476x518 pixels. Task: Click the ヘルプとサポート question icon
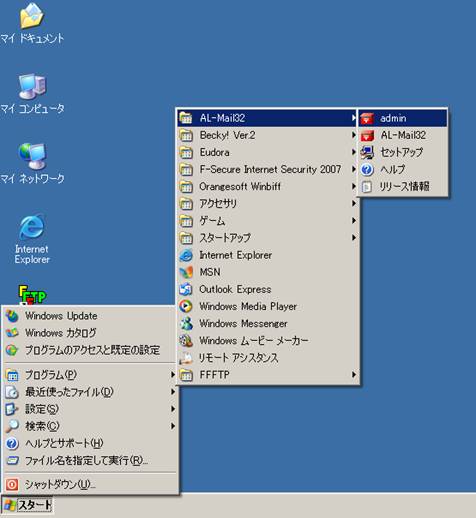[x=12, y=443]
